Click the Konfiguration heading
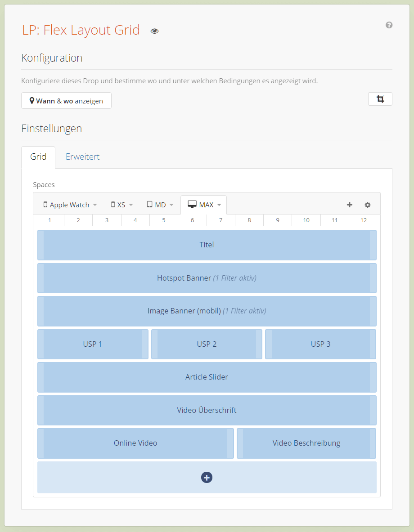The width and height of the screenshot is (414, 532). [x=52, y=58]
